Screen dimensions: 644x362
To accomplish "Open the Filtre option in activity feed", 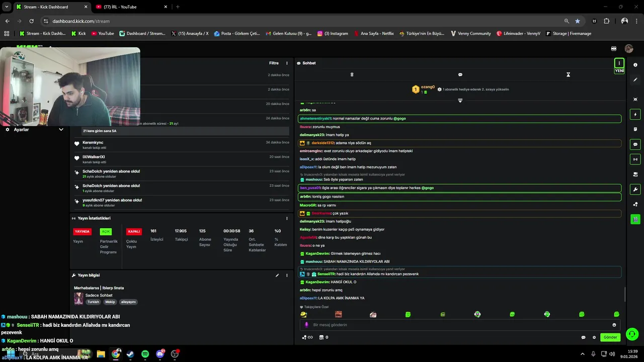I will 274,63.
